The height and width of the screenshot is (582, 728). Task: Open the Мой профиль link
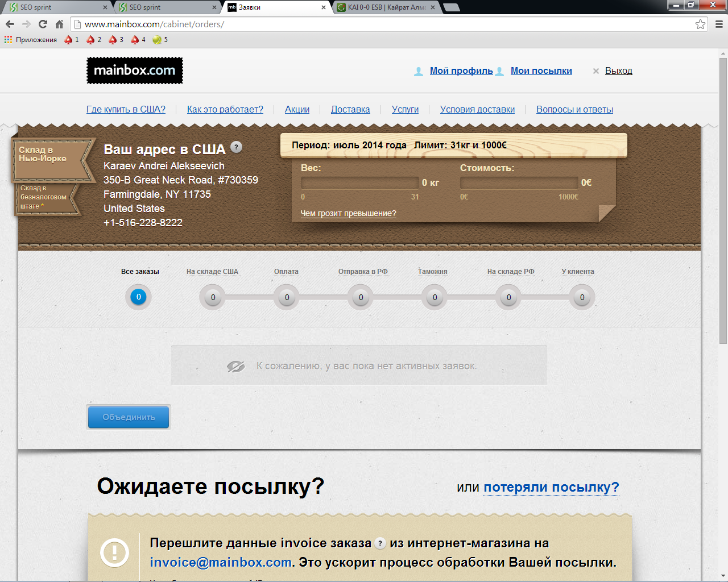461,71
